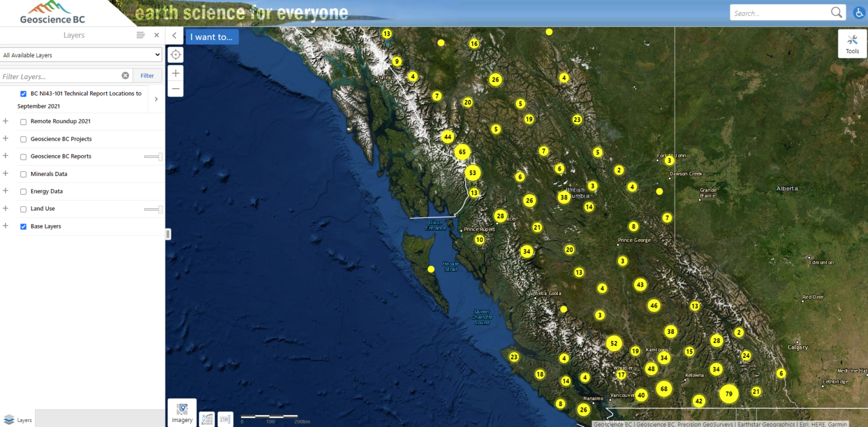The width and height of the screenshot is (868, 427).
Task: Open the Layers panel menu icon
Action: [140, 34]
